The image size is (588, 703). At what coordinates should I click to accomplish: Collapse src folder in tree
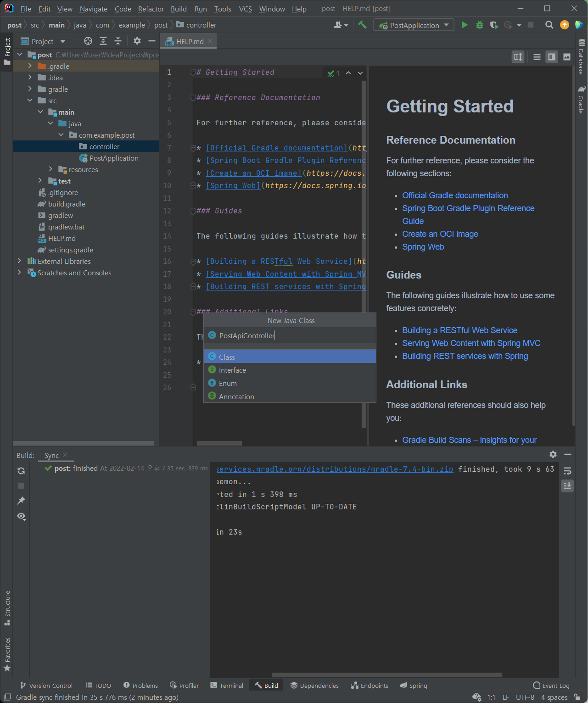point(30,100)
